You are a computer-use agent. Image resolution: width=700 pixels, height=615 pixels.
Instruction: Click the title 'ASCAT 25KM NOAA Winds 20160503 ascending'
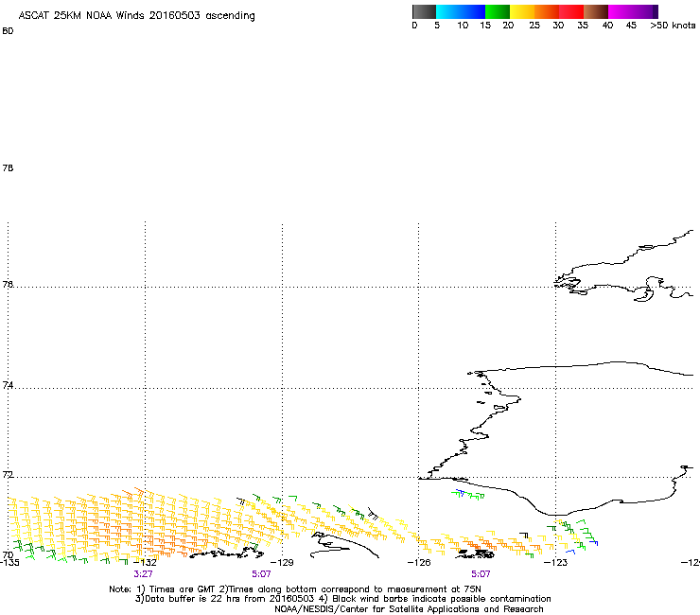coord(136,16)
